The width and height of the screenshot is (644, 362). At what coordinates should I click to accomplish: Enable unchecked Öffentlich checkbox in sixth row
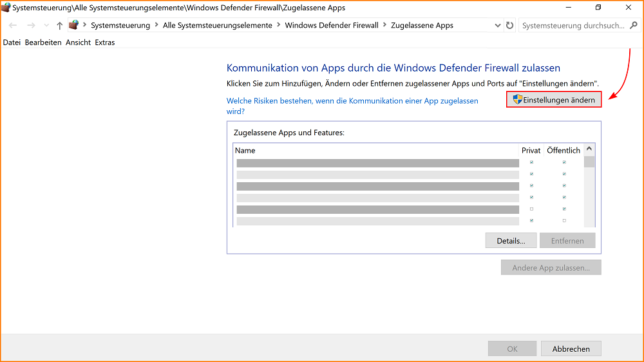coord(564,221)
